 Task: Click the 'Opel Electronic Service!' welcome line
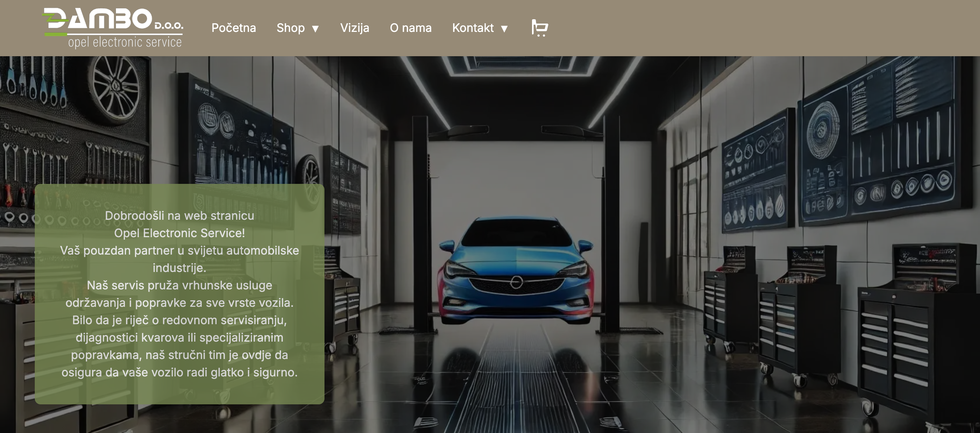(x=179, y=233)
